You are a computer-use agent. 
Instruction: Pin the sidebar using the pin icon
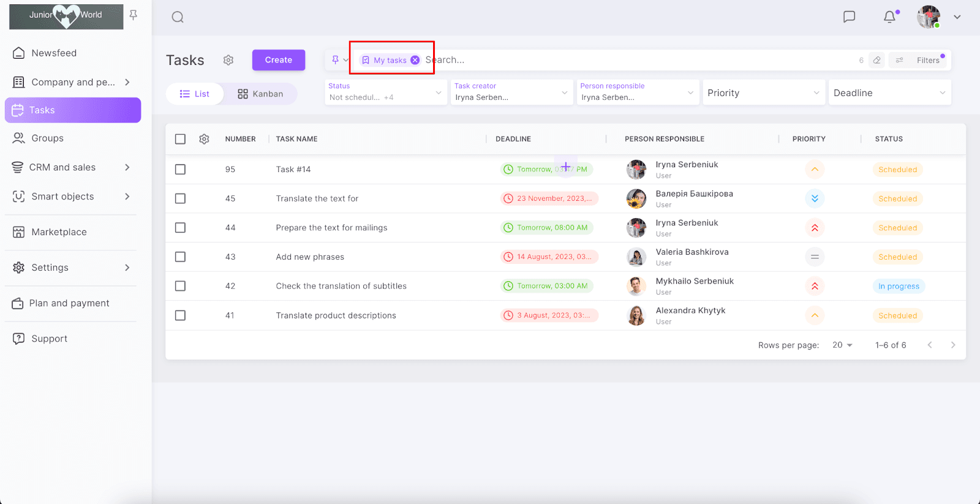coord(134,15)
